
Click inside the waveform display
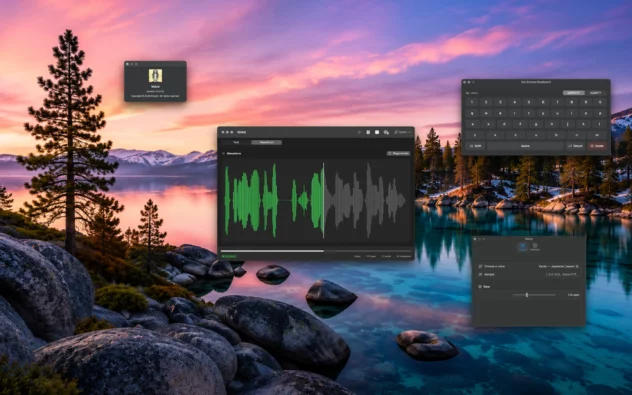(x=316, y=201)
